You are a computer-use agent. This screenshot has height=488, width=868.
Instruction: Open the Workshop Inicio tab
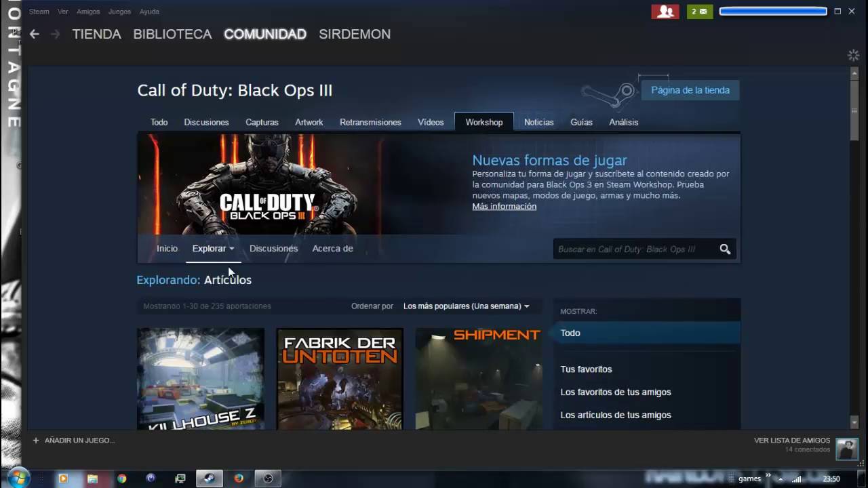click(167, 249)
